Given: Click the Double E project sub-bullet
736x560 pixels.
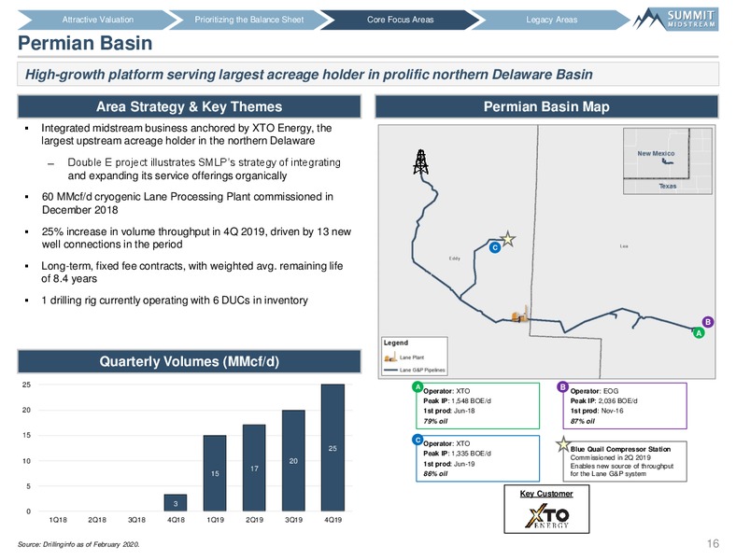Looking at the screenshot, I should point(205,169).
